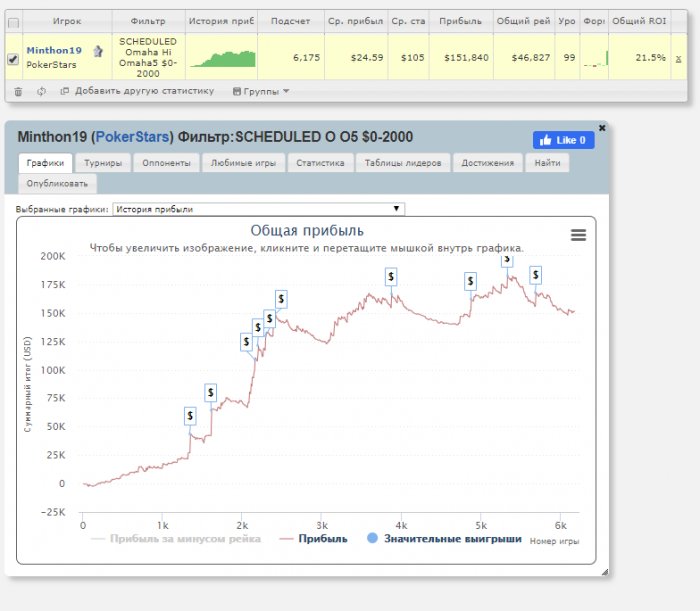Viewport: 700px width, 611px height.
Task: Click 'Добавить другую статистику' link
Action: (x=145, y=91)
